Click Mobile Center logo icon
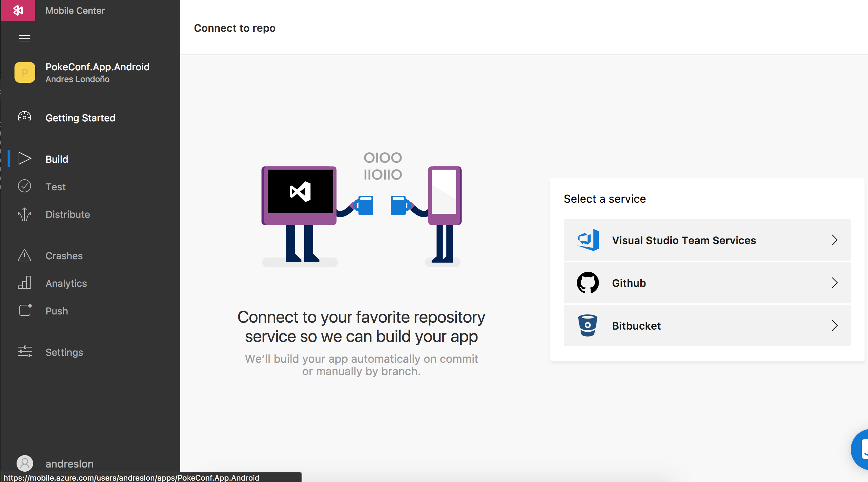The image size is (868, 482). 17,10
